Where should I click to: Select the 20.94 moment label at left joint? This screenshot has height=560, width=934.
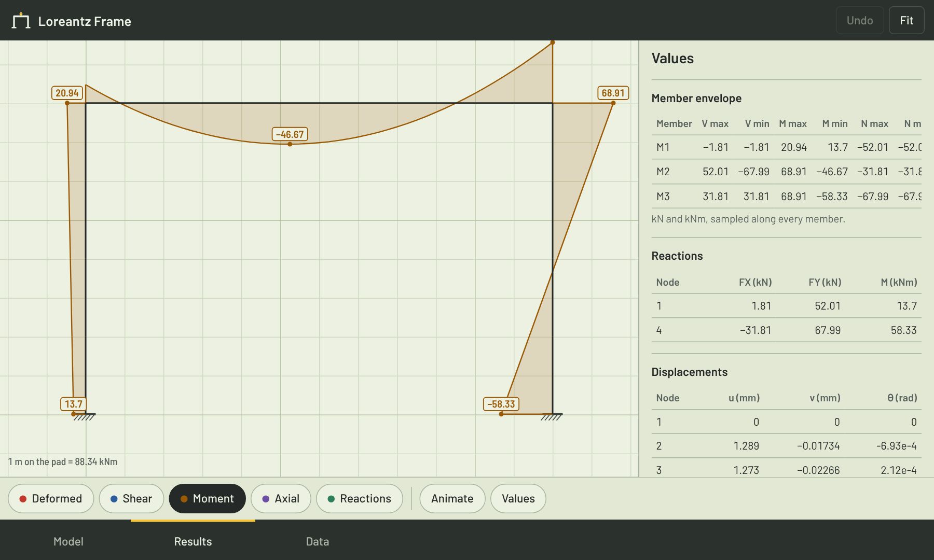point(67,93)
